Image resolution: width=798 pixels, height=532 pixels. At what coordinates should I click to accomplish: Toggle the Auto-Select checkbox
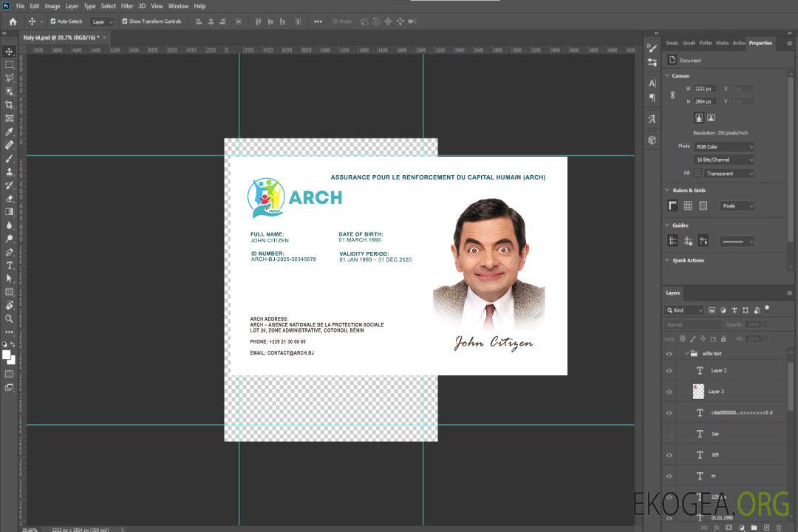click(52, 21)
